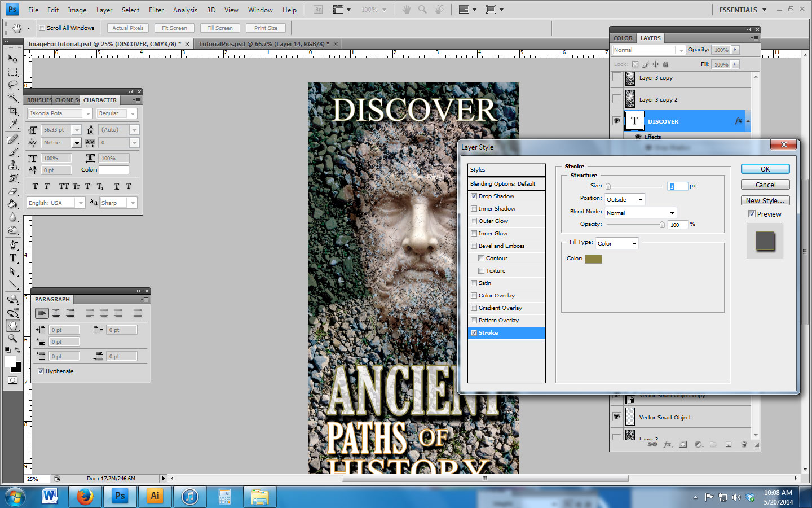Select the Blur tool
The width and height of the screenshot is (812, 508).
click(13, 217)
